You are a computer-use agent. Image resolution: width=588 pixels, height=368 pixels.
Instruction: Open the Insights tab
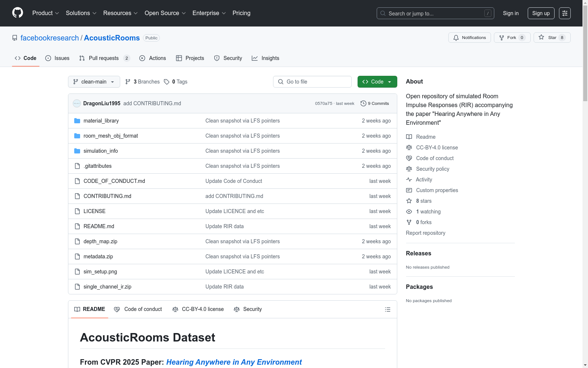[x=265, y=58]
